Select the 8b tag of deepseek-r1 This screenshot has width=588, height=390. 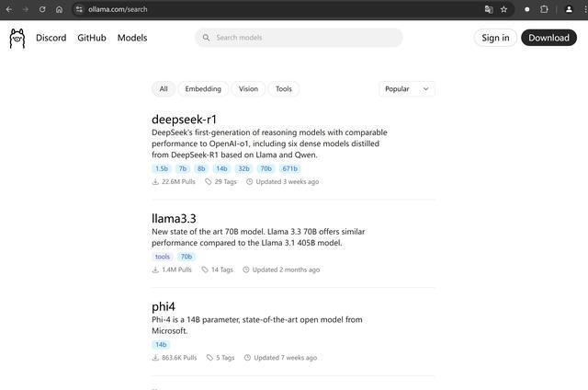click(201, 169)
